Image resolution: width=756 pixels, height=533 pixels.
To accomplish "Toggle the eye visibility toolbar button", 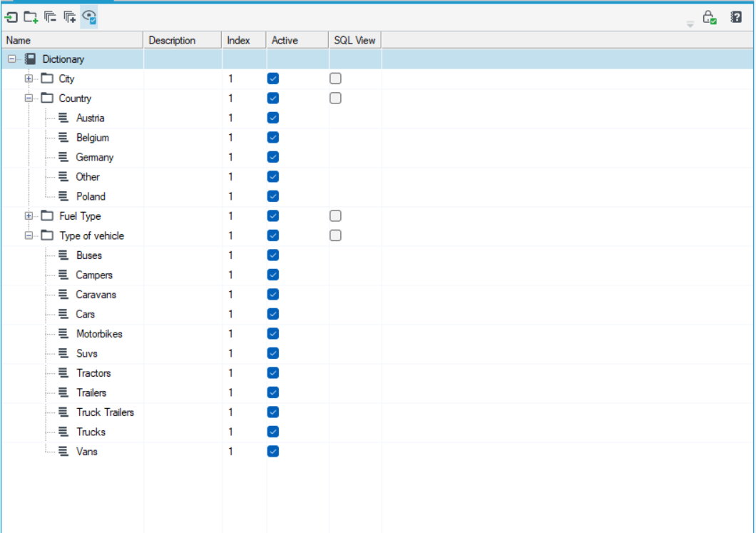I will coord(89,17).
